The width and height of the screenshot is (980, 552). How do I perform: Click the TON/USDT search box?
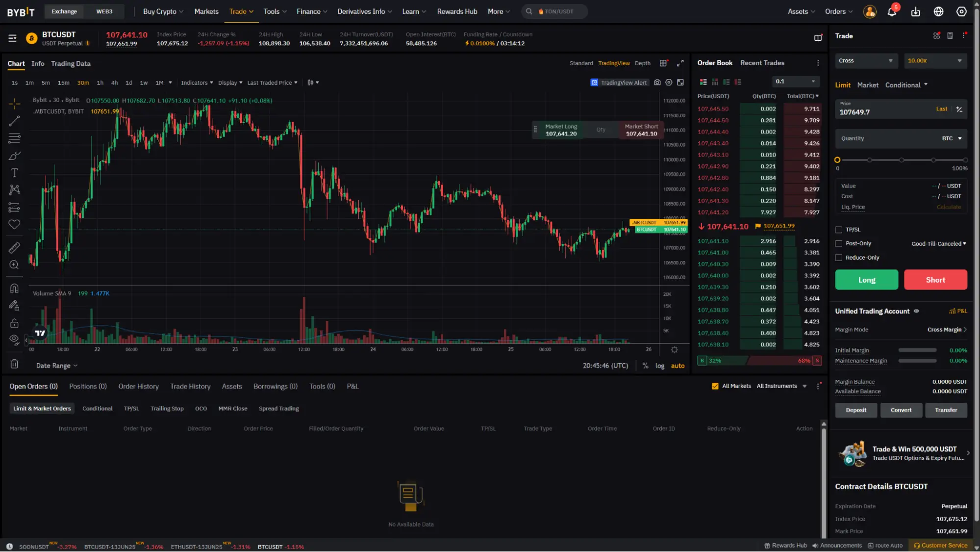coord(555,11)
